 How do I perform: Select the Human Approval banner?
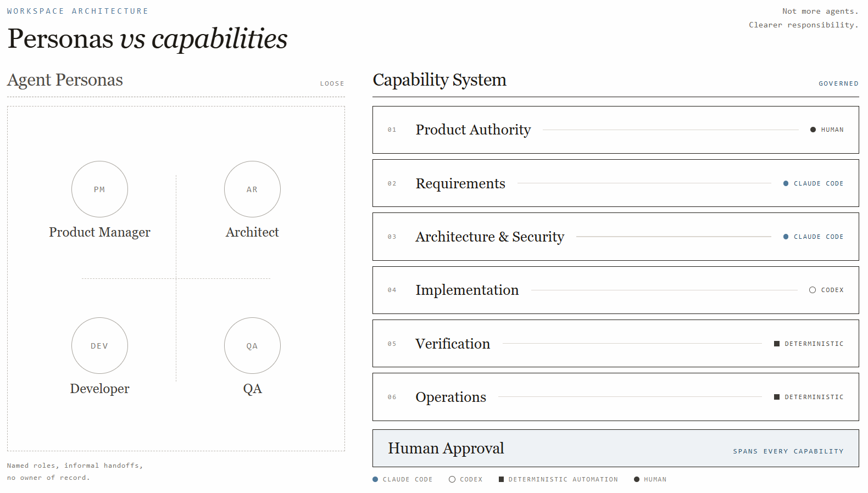(615, 448)
